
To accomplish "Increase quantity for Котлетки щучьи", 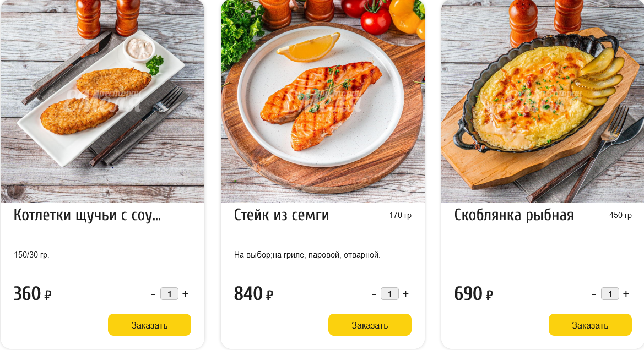I will coord(185,294).
